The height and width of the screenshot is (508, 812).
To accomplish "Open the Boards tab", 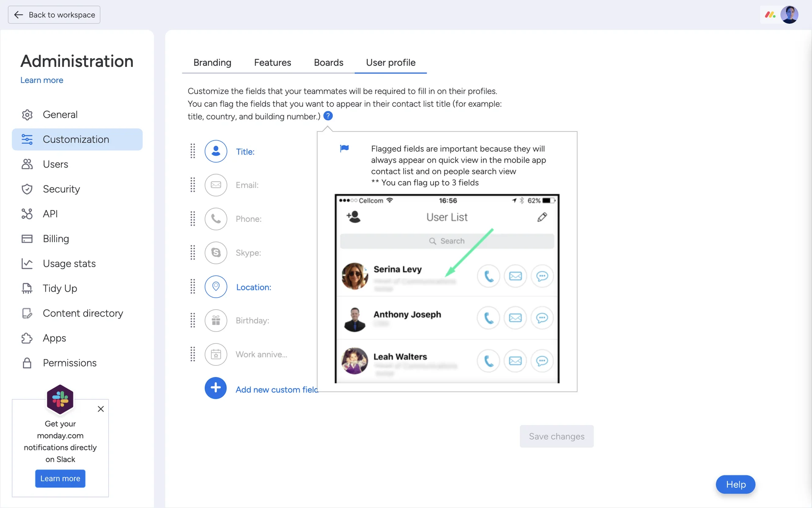I will (x=329, y=63).
